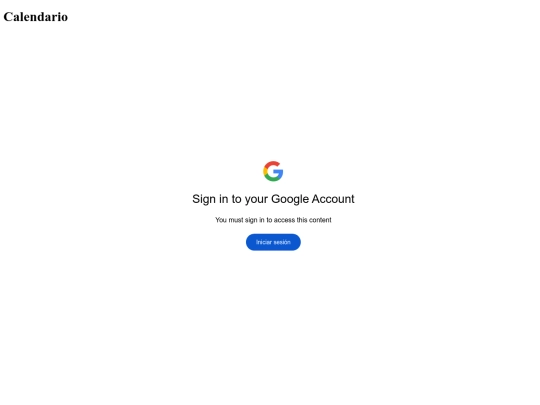Screen dimensions: 540x405
Task: Click the 'Sign in' words in the heading
Action: tap(210, 199)
